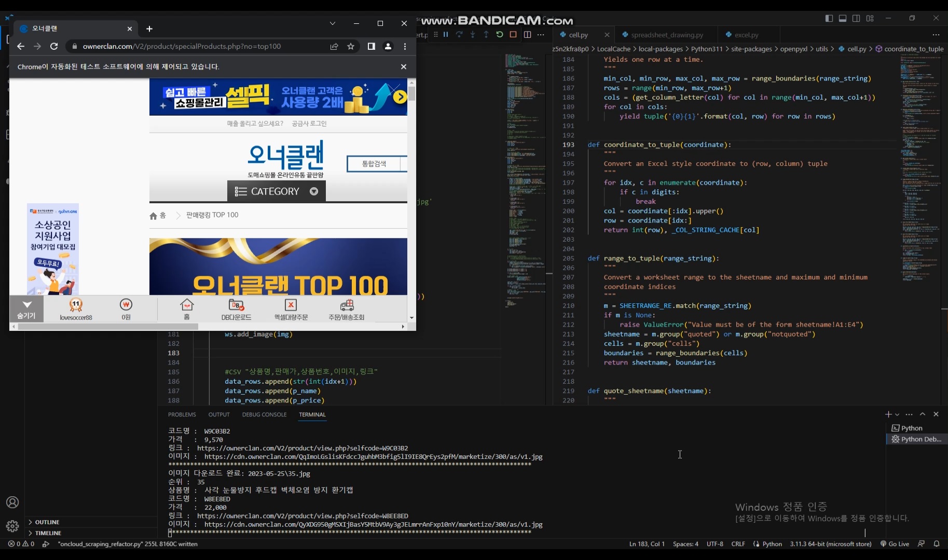
Task: Pause the debugger from the debug toolbar
Action: point(445,35)
